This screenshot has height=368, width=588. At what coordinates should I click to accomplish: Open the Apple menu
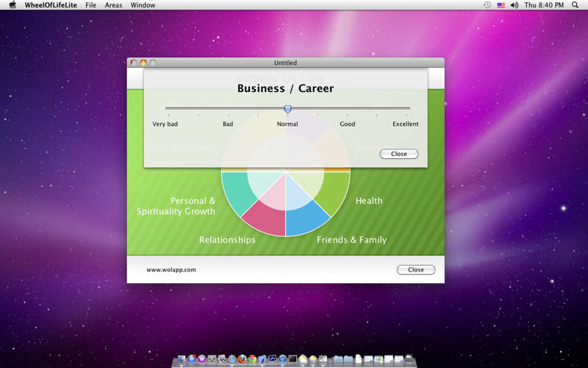point(12,5)
